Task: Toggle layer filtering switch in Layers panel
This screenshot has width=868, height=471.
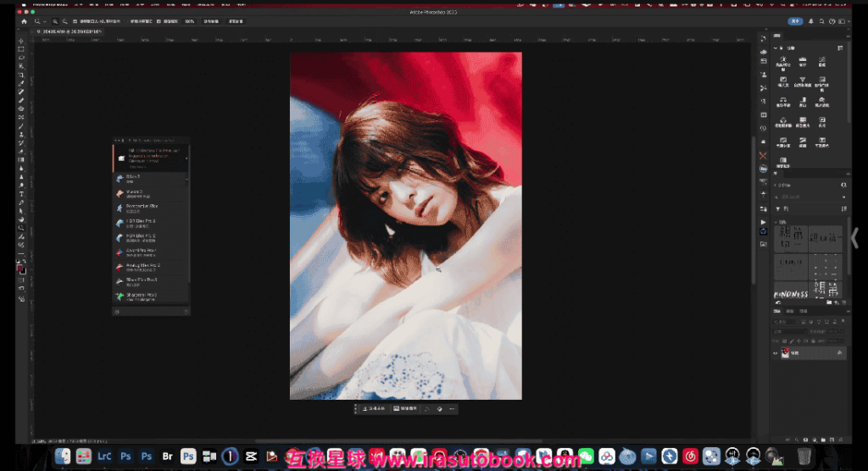Action: [x=843, y=322]
